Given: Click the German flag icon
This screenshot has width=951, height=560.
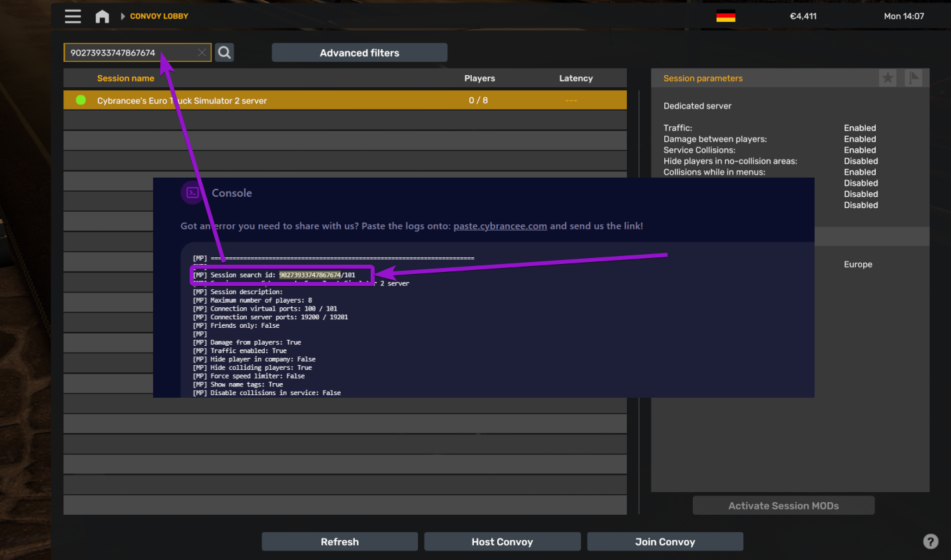Looking at the screenshot, I should pos(725,17).
